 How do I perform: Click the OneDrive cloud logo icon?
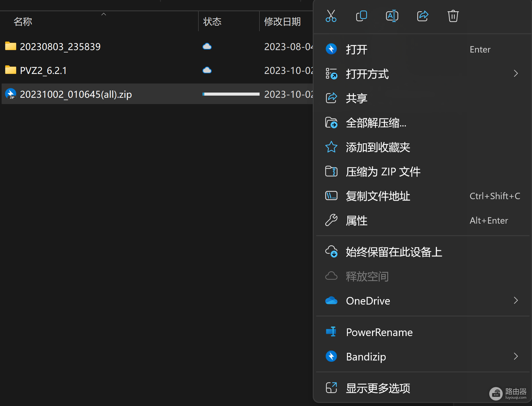coord(331,301)
